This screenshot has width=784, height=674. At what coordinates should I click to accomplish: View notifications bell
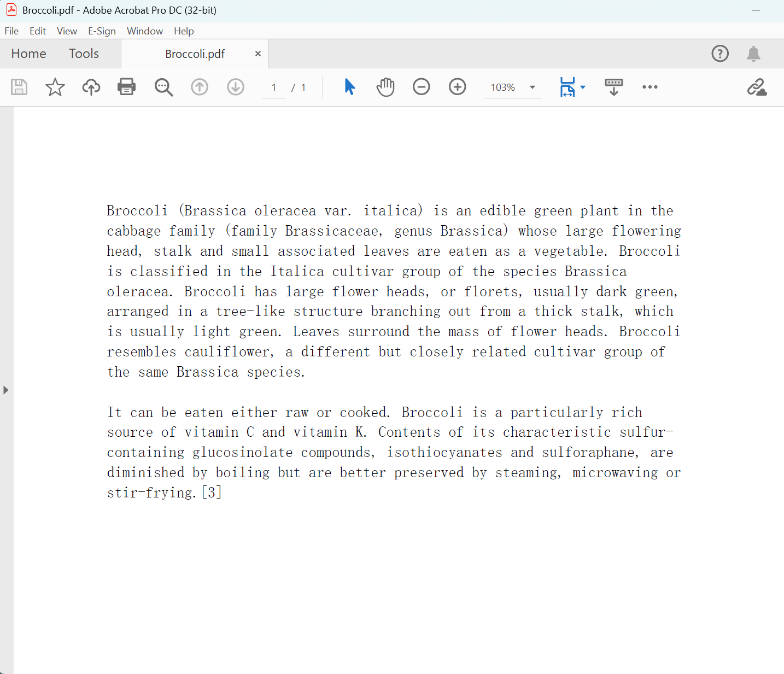pos(753,54)
